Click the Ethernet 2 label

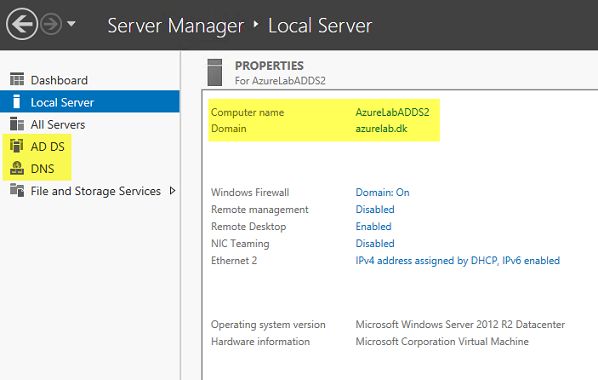pyautogui.click(x=234, y=261)
